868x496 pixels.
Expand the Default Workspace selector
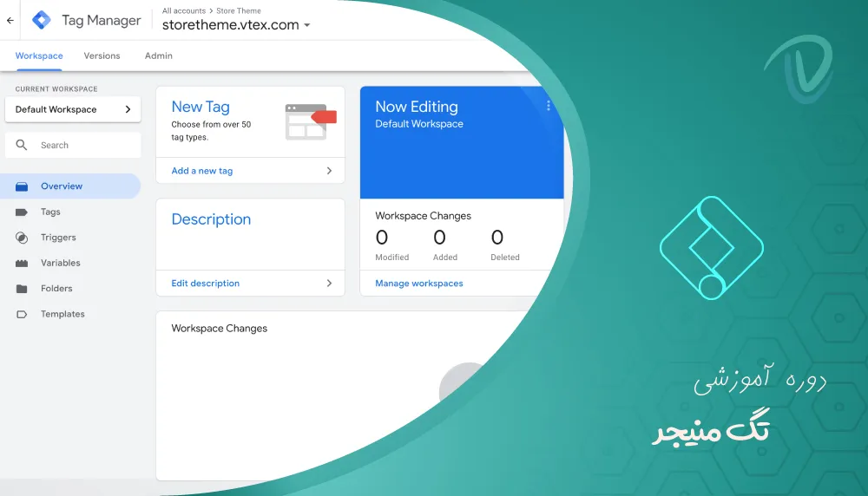tap(73, 109)
